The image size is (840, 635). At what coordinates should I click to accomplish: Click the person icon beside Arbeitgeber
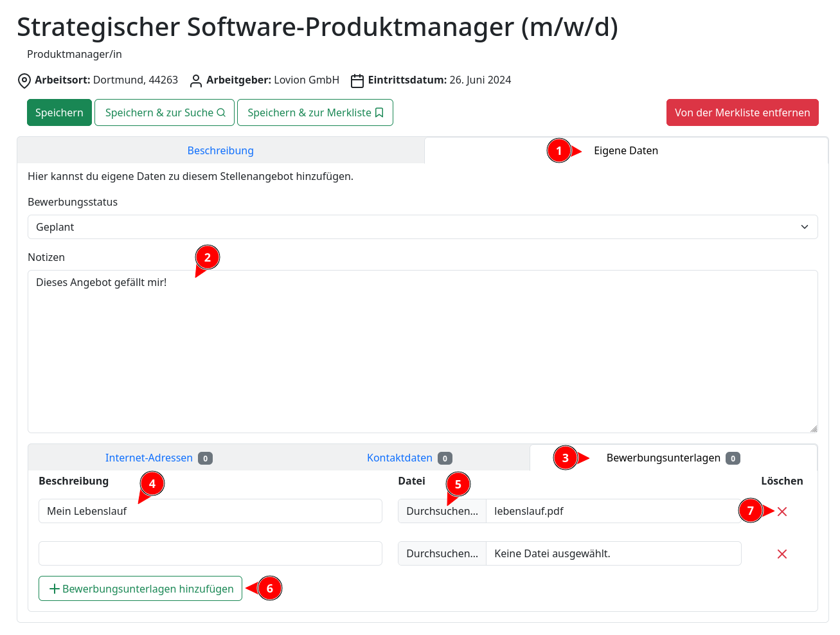click(196, 81)
